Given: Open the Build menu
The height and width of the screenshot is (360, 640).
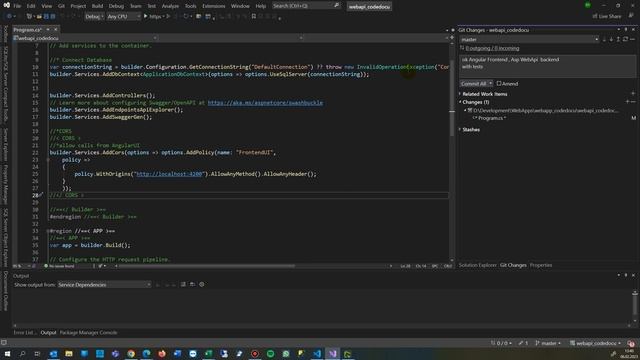Looking at the screenshot, I should coord(97,6).
